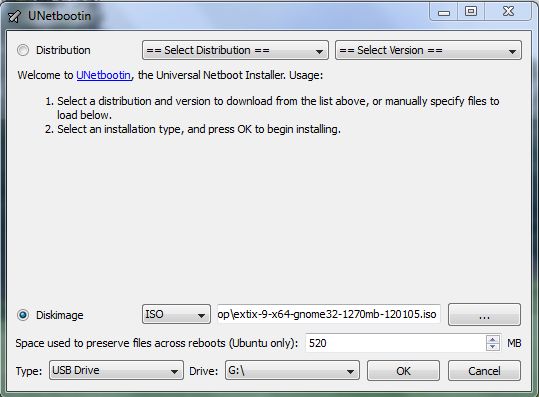539x397 pixels.
Task: Close the UNetbootin window
Action: coord(508,12)
